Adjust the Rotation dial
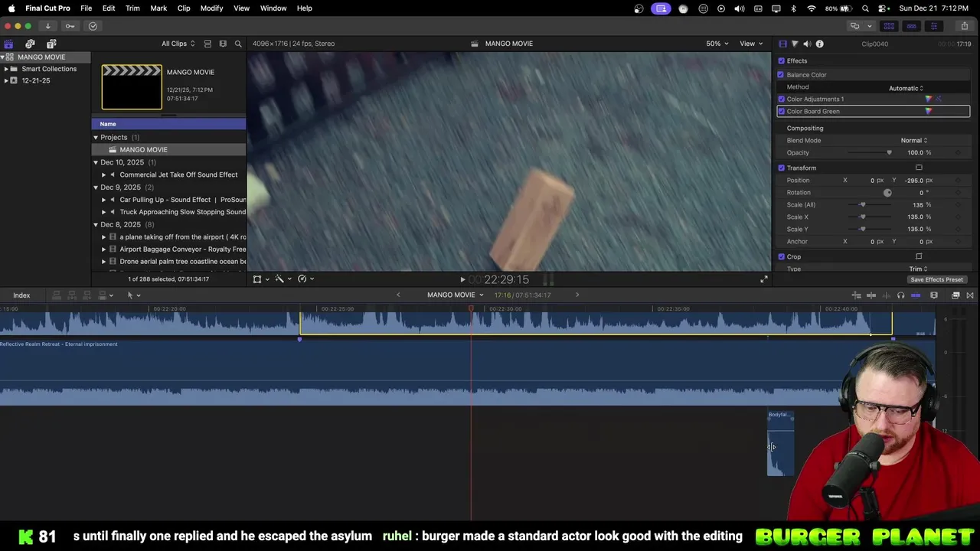The height and width of the screenshot is (551, 980). point(887,192)
